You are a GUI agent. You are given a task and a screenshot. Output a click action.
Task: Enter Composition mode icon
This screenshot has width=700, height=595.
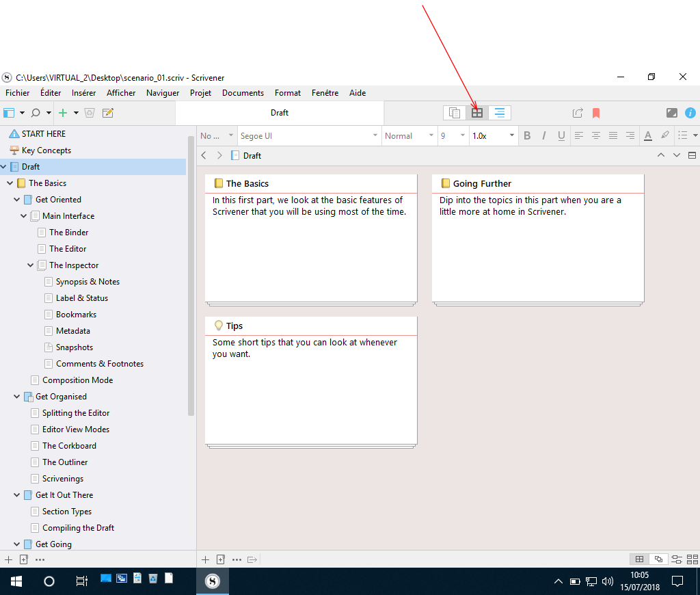click(x=672, y=113)
